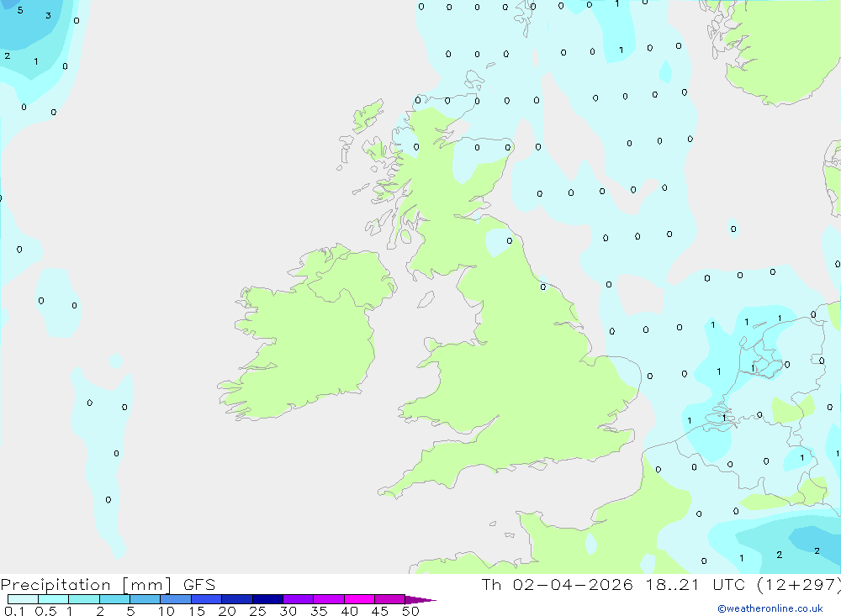Click the precipitation value '5' on map
The image size is (841, 616).
point(20,10)
